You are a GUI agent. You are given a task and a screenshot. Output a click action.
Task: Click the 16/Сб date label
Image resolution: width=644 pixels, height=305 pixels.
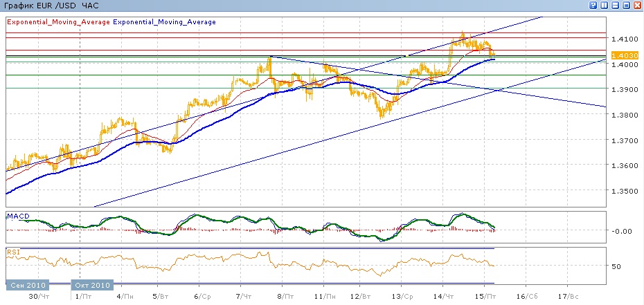[x=527, y=297]
